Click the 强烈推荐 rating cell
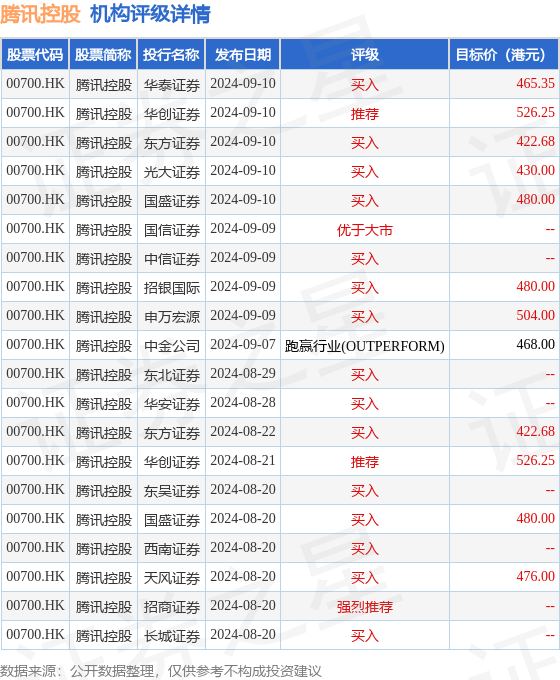This screenshot has width=560, height=680. pyautogui.click(x=365, y=606)
